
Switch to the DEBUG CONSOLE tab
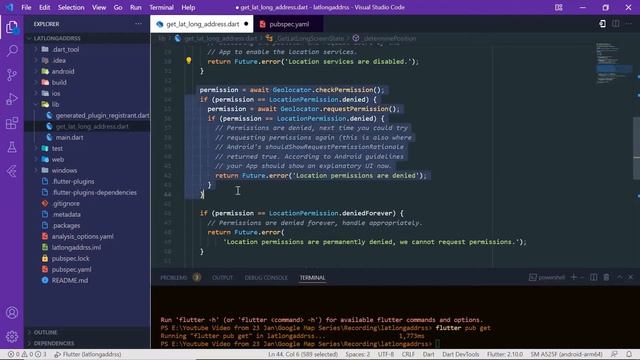[266, 278]
